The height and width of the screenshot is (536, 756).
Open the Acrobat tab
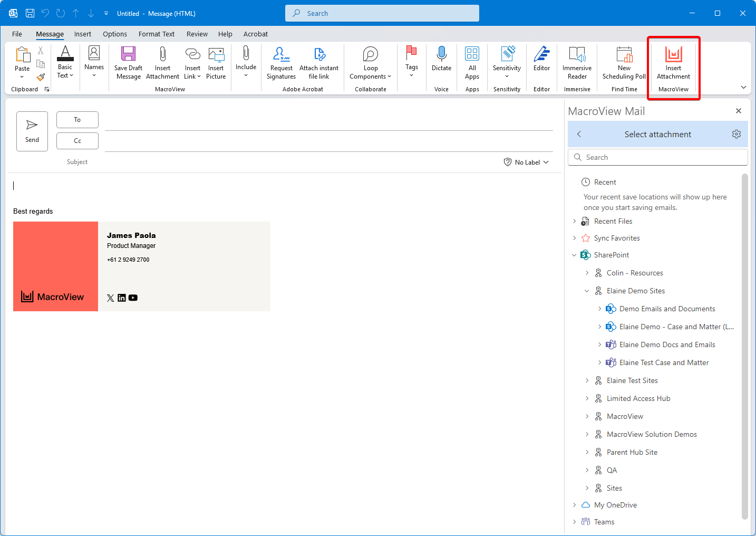256,34
